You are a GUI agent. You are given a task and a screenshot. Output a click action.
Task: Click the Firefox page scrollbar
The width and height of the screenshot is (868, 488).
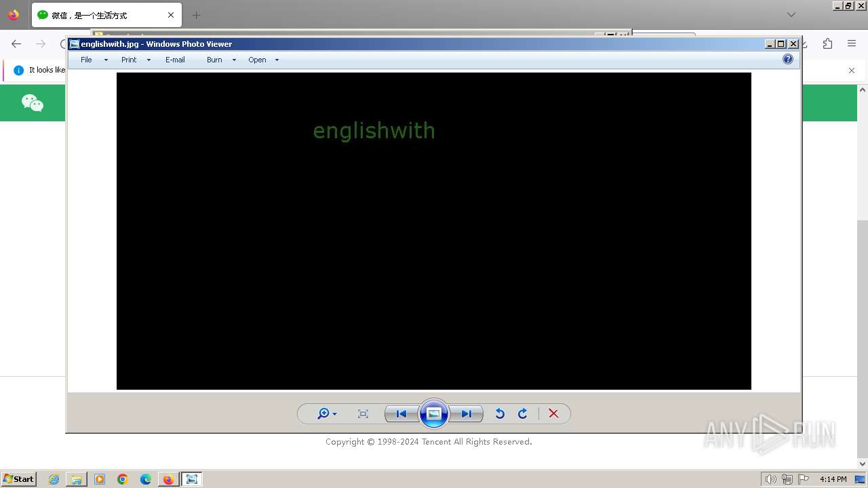click(863, 339)
